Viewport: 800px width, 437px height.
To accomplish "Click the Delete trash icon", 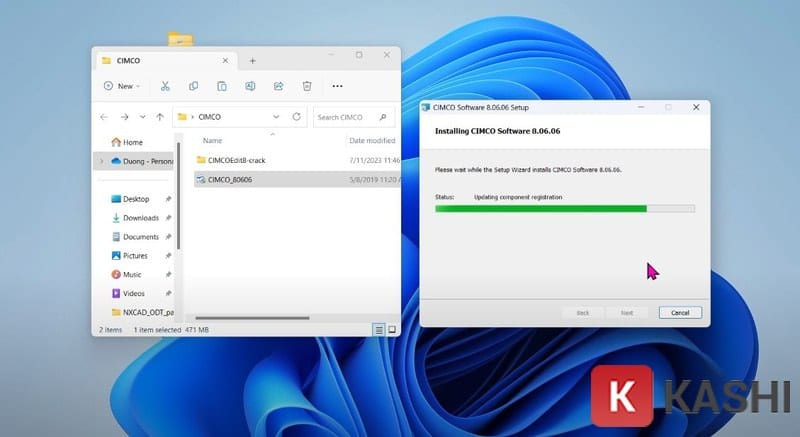I will coord(307,86).
